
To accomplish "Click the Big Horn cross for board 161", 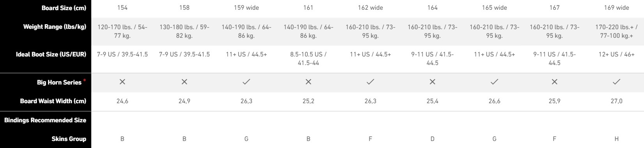I will (308, 82).
